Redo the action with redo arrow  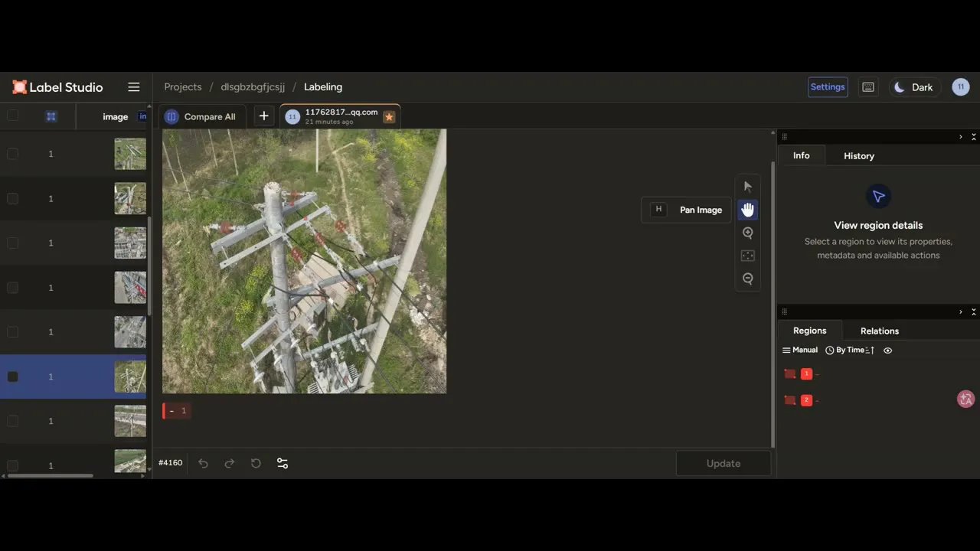tap(229, 463)
